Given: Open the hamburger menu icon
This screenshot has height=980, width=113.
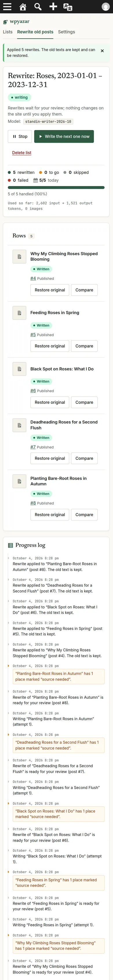Looking at the screenshot, I should point(7,6).
